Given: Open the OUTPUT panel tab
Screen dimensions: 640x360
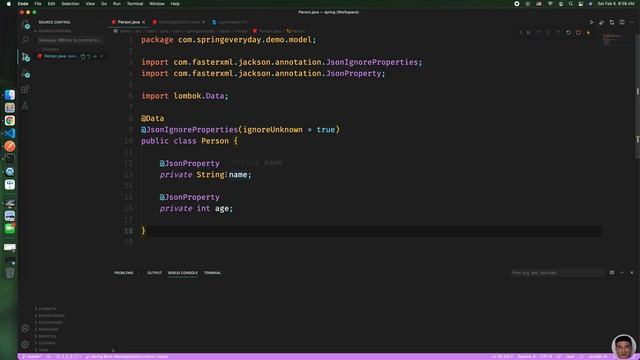Looking at the screenshot, I should click(154, 273).
